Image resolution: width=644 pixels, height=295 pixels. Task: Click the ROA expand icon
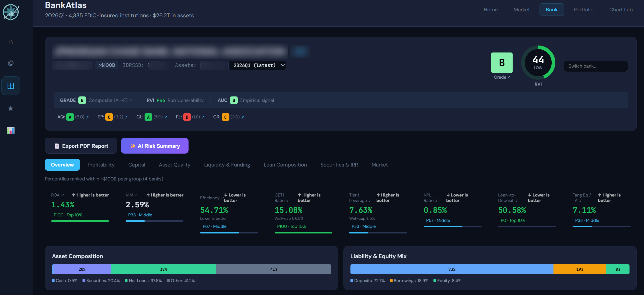click(x=63, y=195)
